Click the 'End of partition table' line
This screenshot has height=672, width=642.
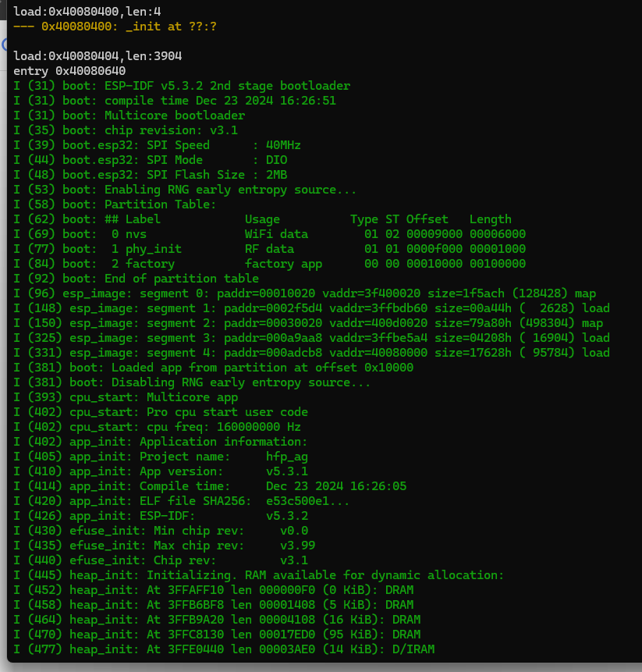[x=137, y=279]
